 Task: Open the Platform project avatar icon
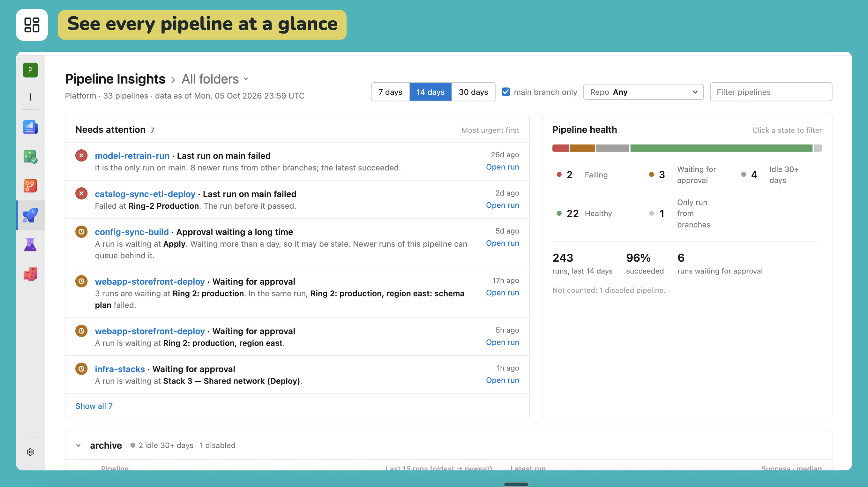pyautogui.click(x=30, y=70)
